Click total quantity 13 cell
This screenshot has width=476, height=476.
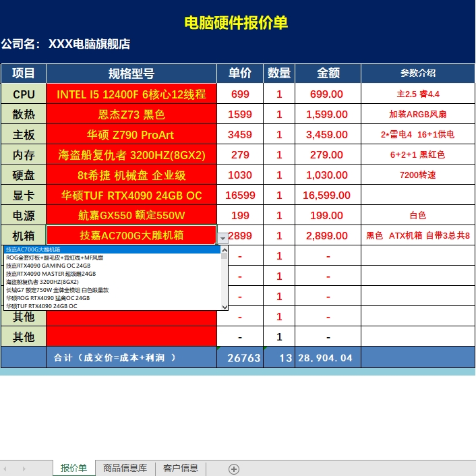(x=279, y=357)
